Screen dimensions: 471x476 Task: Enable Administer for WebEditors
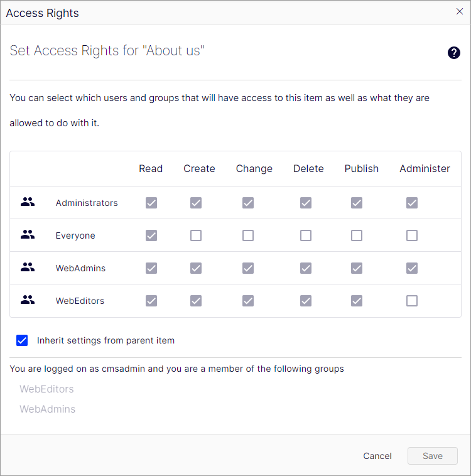(412, 301)
